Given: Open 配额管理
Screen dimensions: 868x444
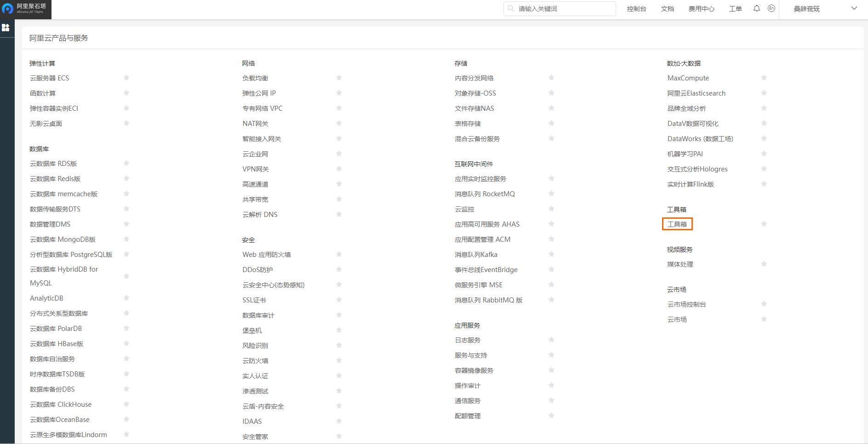Looking at the screenshot, I should click(x=468, y=416).
